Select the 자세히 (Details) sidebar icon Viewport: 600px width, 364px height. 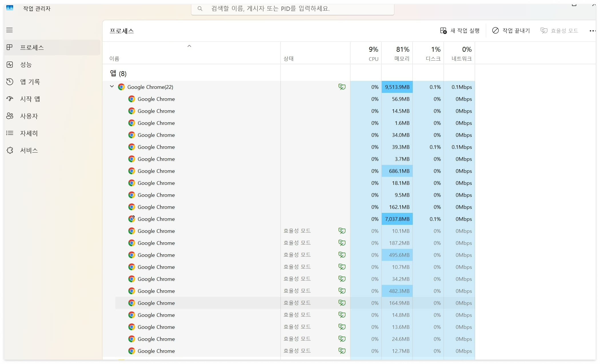[10, 133]
